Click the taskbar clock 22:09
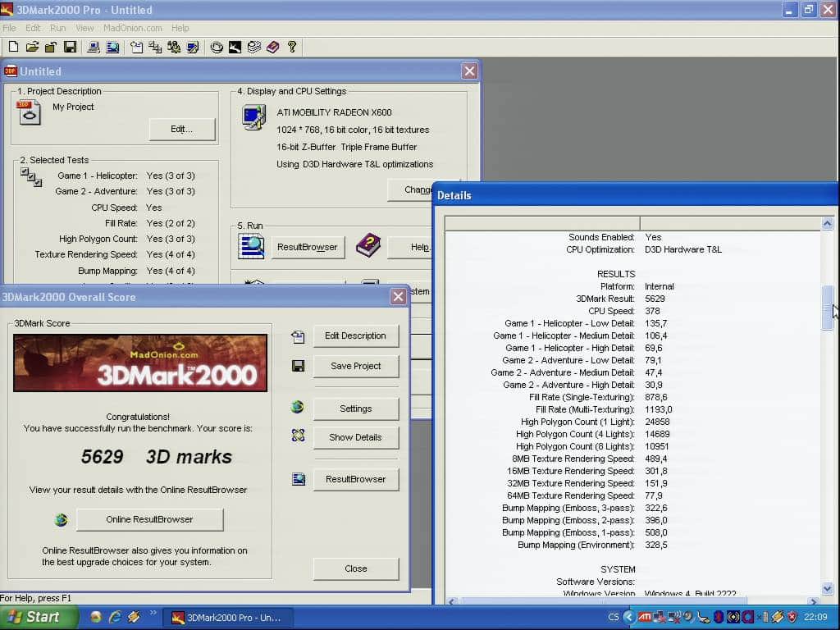Screen dimensions: 840x630 [815, 617]
